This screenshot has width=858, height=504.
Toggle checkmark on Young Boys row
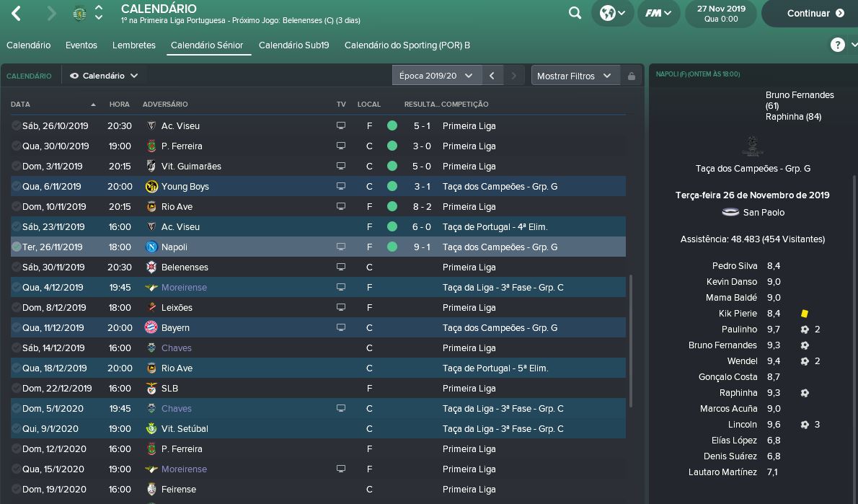17,186
